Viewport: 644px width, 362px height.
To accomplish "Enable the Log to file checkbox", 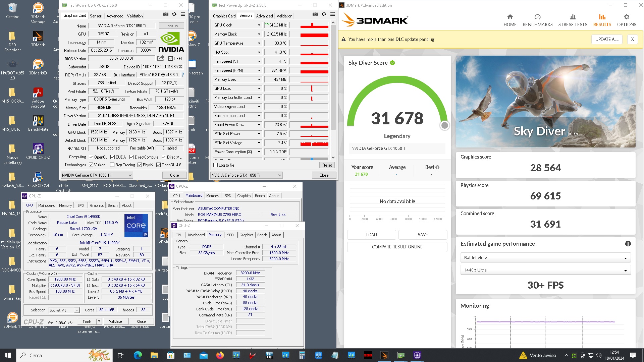I will (x=216, y=165).
